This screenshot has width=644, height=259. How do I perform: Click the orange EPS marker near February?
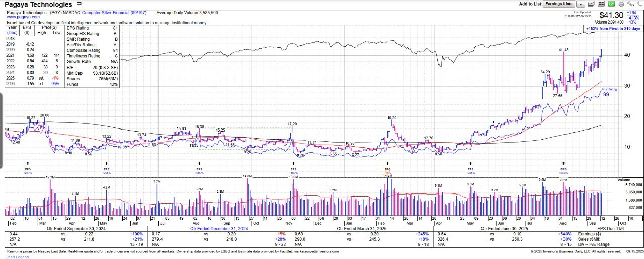click(387, 170)
